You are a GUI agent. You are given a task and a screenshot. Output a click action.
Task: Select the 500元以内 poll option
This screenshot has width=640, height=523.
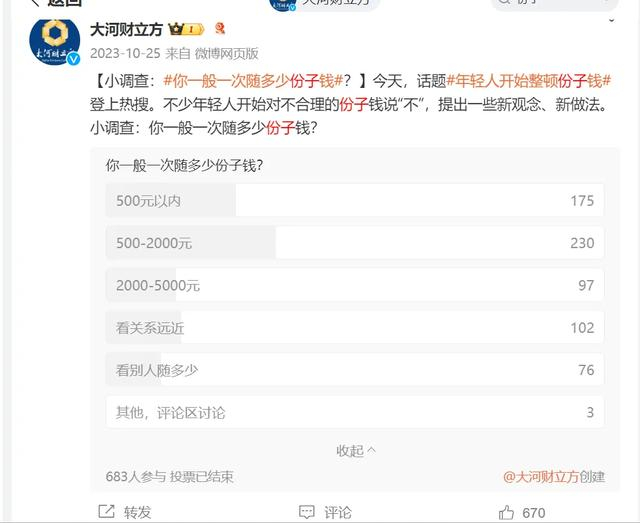354,200
